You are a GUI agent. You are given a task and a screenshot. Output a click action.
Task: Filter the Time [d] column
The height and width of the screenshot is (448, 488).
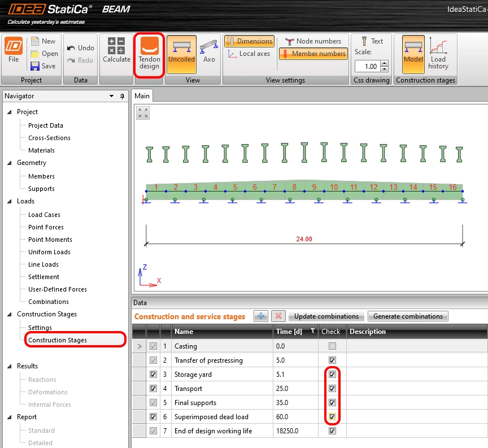pyautogui.click(x=313, y=331)
